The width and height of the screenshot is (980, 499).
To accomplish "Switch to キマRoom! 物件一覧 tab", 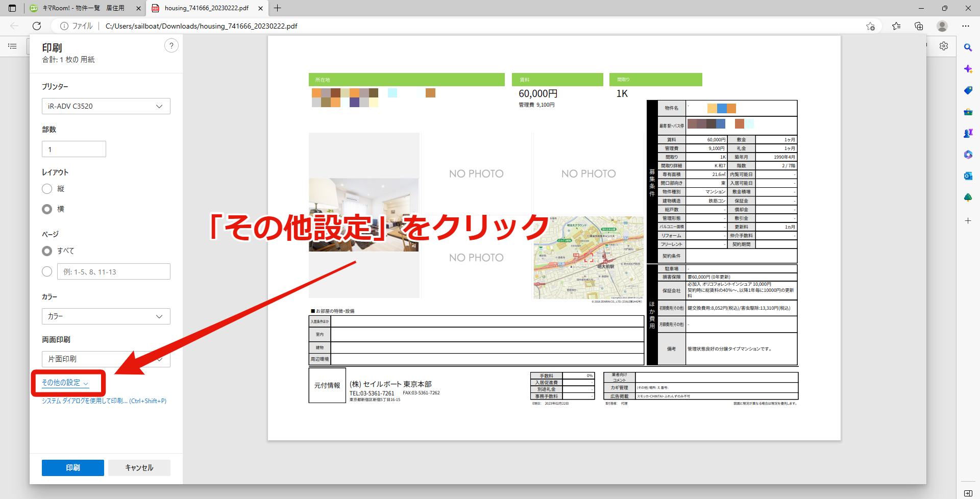I will 85,8.
